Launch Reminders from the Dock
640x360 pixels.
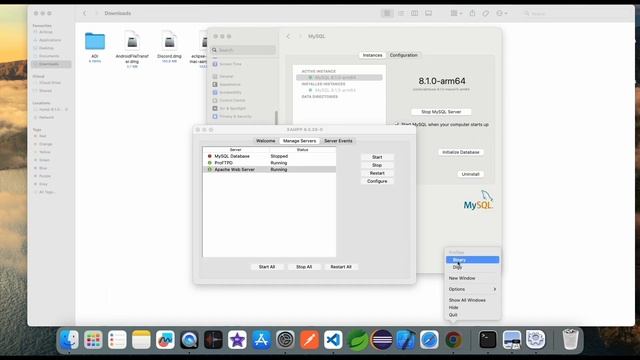(117, 340)
